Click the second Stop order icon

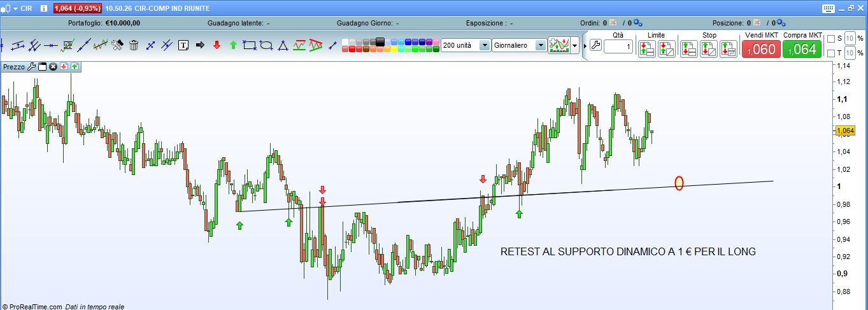709,48
